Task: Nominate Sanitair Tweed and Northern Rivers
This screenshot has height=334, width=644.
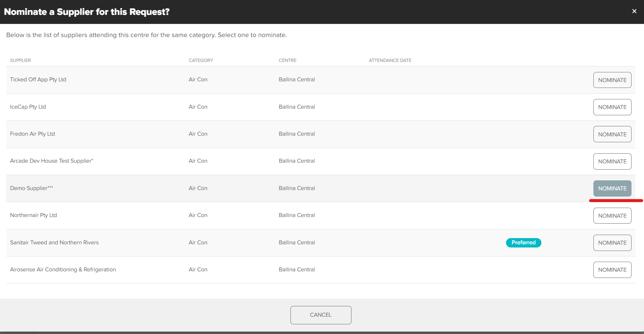Action: pyautogui.click(x=612, y=243)
